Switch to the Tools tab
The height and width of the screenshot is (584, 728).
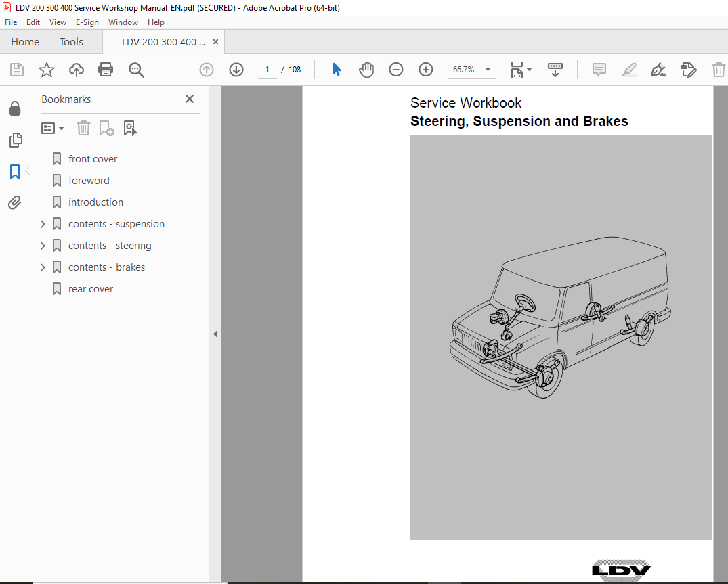click(71, 42)
